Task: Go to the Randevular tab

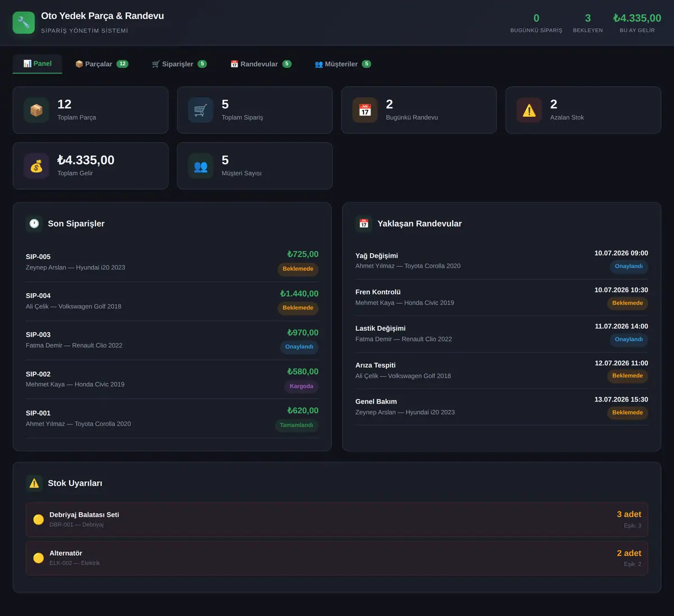Action: coord(261,64)
